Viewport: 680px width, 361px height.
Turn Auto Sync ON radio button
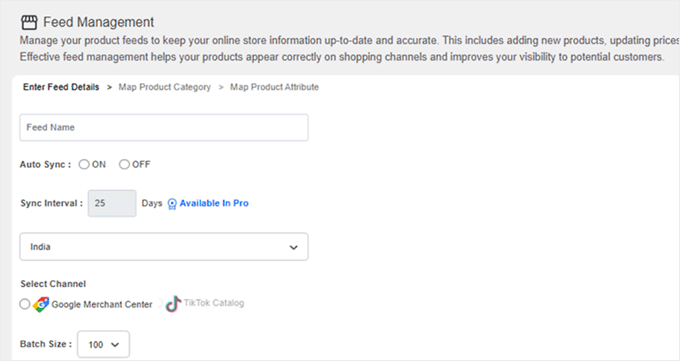[x=84, y=164]
